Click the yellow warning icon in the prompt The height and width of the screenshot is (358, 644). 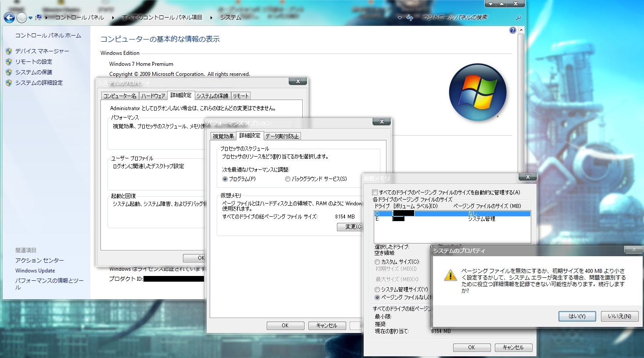coord(451,275)
